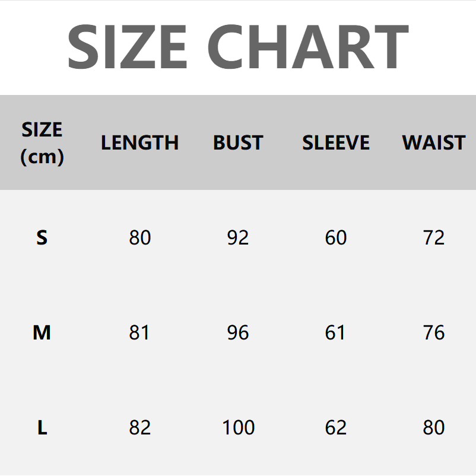The image size is (476, 476).
Task: Select the S size row label
Action: (42, 238)
